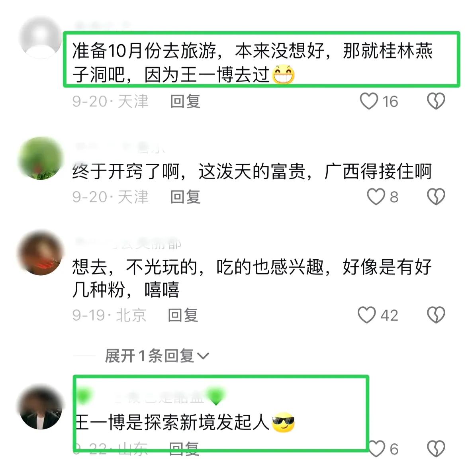Reply to the 9-19 北京 comment
466x476 pixels.
click(x=183, y=315)
